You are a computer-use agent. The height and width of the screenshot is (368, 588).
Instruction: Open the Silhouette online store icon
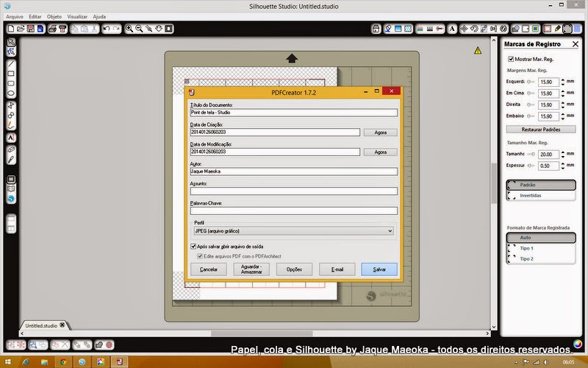11,199
